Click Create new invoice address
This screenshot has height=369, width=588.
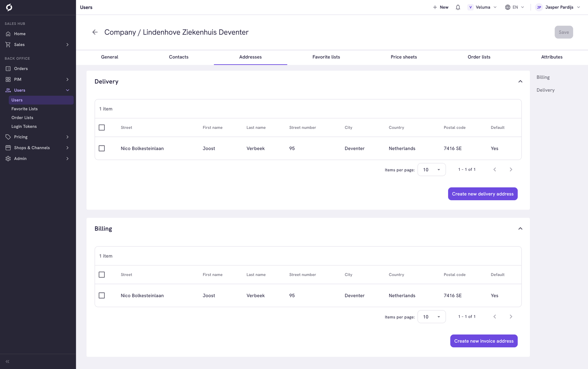tap(484, 341)
